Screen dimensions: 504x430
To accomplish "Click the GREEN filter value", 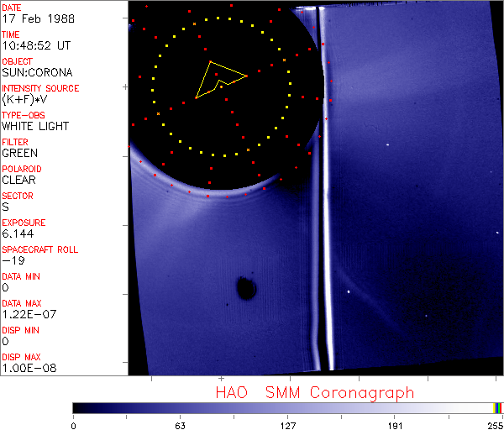I will point(19,154).
